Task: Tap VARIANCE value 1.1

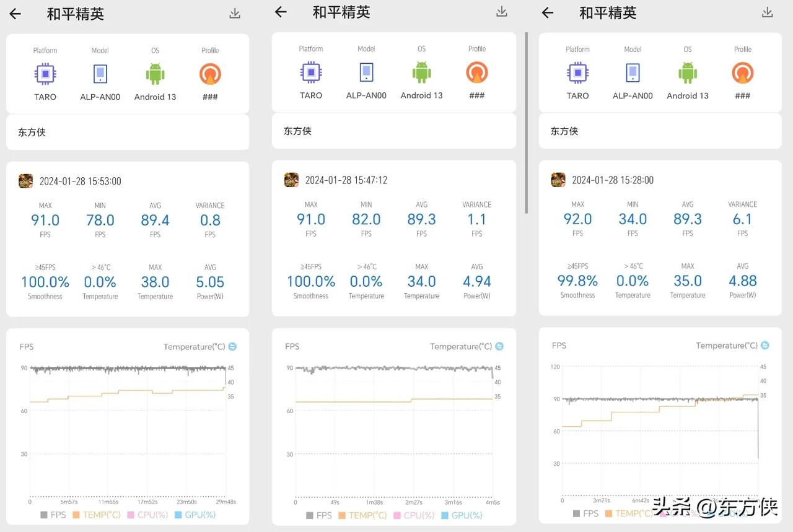Action: (477, 219)
